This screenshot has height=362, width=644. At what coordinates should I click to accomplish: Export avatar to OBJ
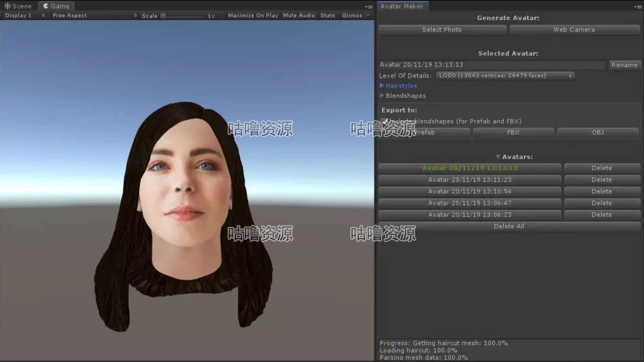click(x=598, y=132)
